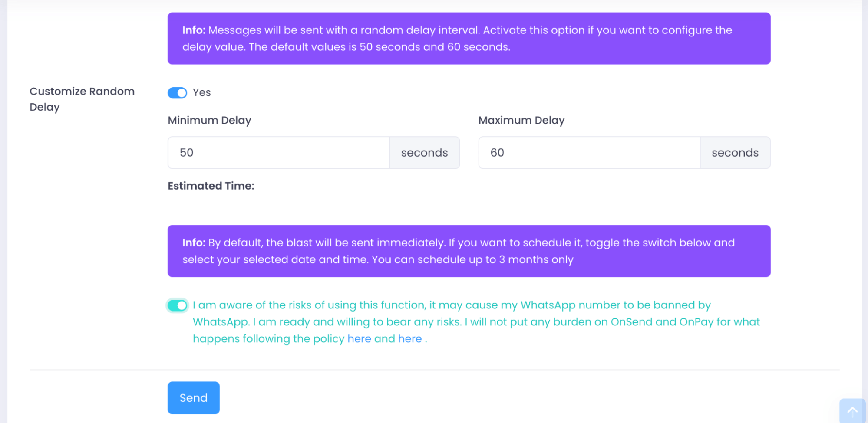The height and width of the screenshot is (423, 868).
Task: Click the blast scheduling info banner
Action: coord(469,251)
